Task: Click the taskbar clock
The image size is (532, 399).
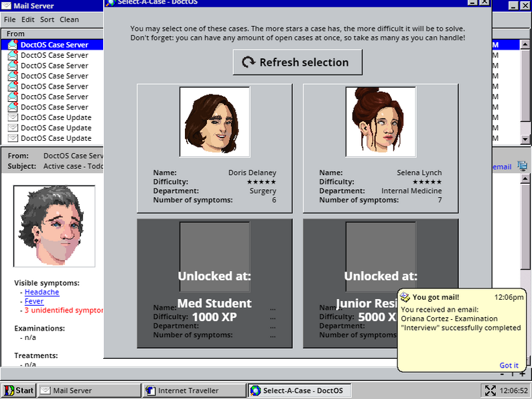Action: click(514, 390)
